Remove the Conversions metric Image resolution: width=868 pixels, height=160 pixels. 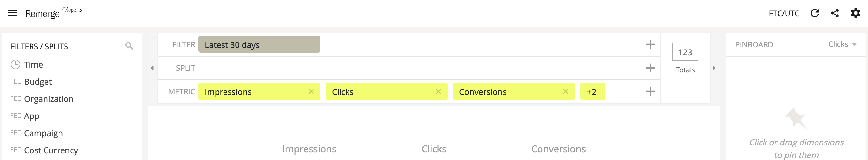(x=565, y=91)
